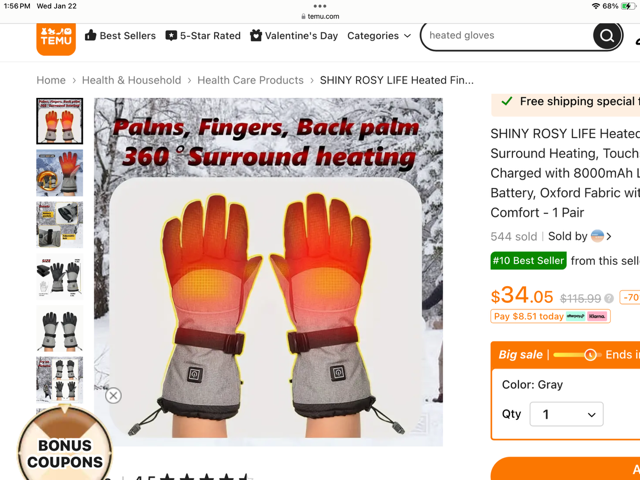
Task: Open the Valentine's Day menu item
Action: click(294, 36)
